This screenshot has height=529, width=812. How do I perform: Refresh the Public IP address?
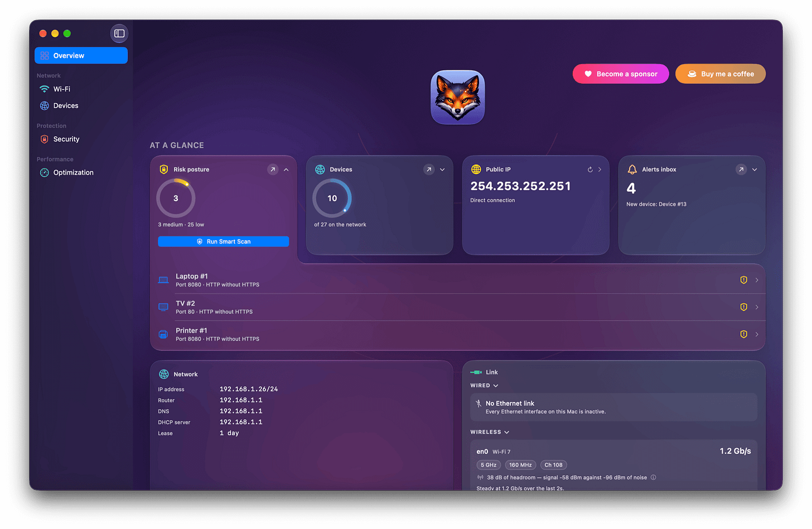pos(590,169)
